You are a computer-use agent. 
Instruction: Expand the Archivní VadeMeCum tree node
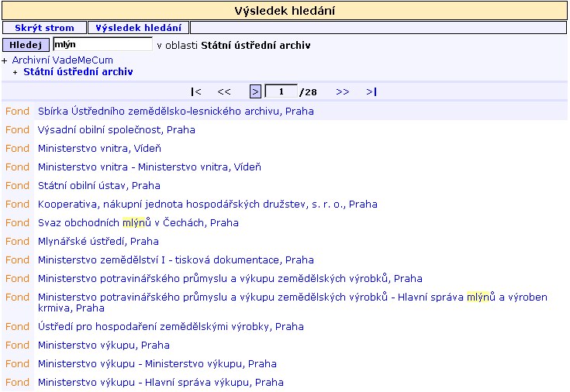(x=5, y=60)
